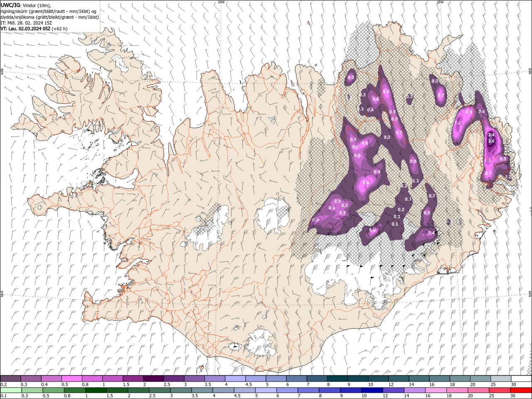The width and height of the screenshot is (532, 399).
Task: Click the 0.2 label in the snow legend
Action: pos(3,384)
